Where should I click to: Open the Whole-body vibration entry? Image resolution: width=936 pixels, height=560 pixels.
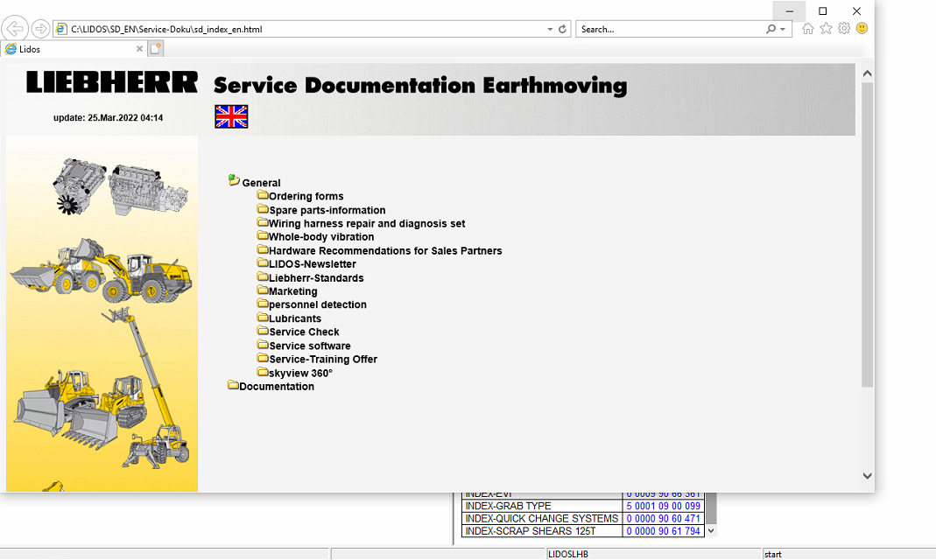click(321, 237)
